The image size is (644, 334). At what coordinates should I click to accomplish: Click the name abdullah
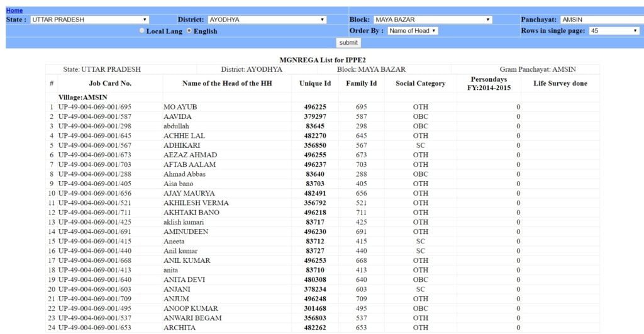(176, 126)
